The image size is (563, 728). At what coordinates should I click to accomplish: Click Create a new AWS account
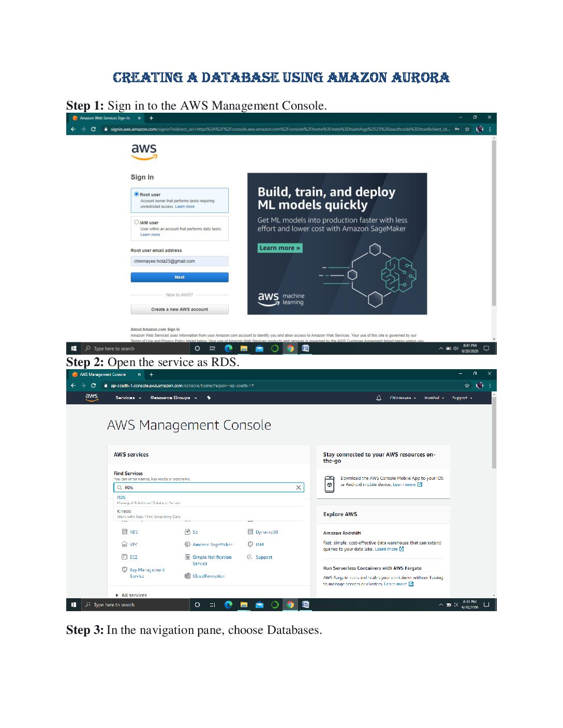[179, 309]
